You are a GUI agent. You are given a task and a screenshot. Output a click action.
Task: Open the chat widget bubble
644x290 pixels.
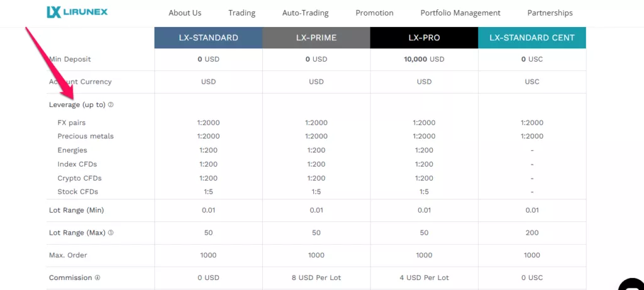point(633,285)
